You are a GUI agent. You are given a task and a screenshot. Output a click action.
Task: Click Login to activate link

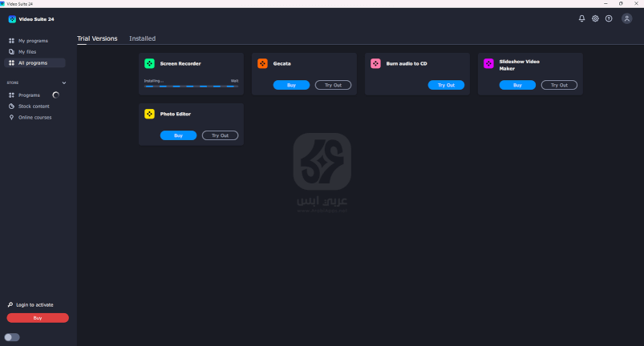[x=34, y=304]
